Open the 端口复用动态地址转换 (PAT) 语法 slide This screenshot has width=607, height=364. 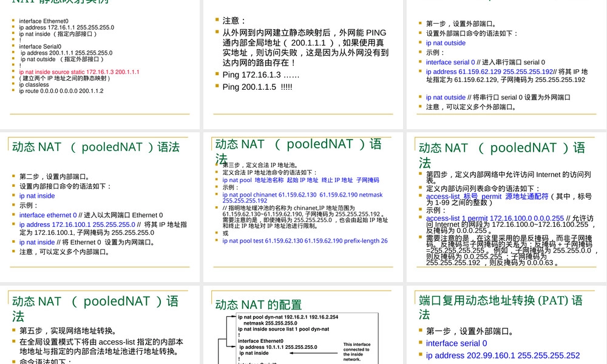pyautogui.click(x=507, y=325)
